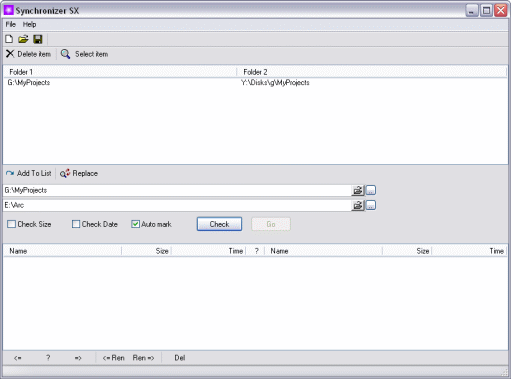This screenshot has width=511, height=379.
Task: Click ellipsis button beside E:\Arc field
Action: click(371, 205)
